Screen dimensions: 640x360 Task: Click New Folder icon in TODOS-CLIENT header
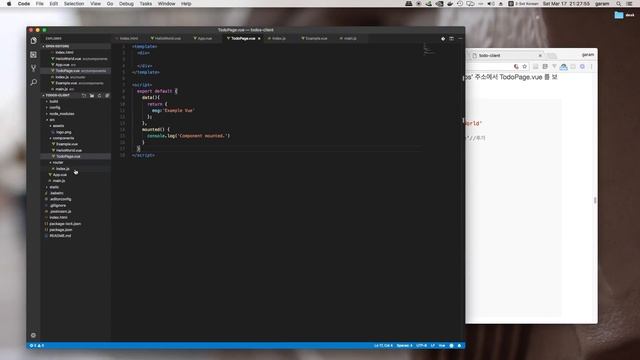click(x=92, y=96)
